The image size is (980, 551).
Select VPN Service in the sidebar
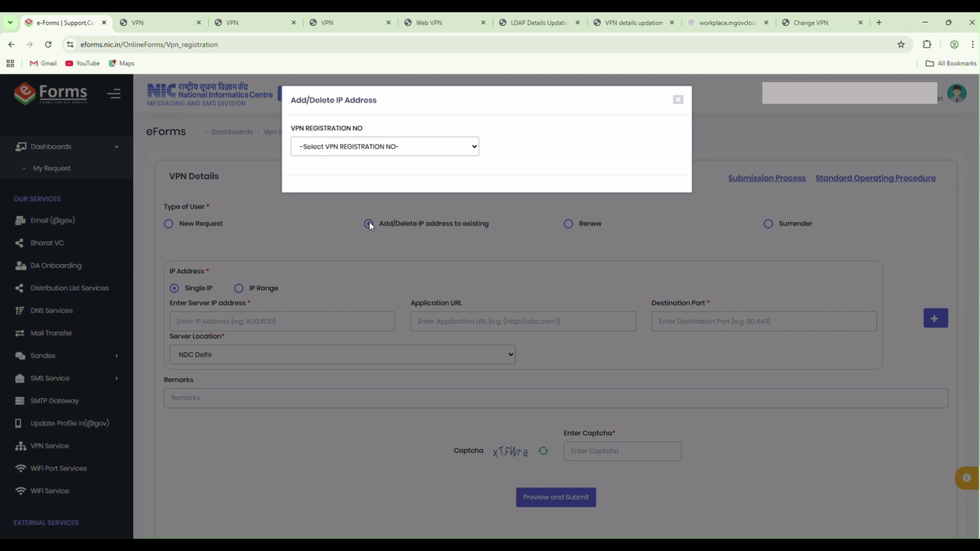click(49, 445)
